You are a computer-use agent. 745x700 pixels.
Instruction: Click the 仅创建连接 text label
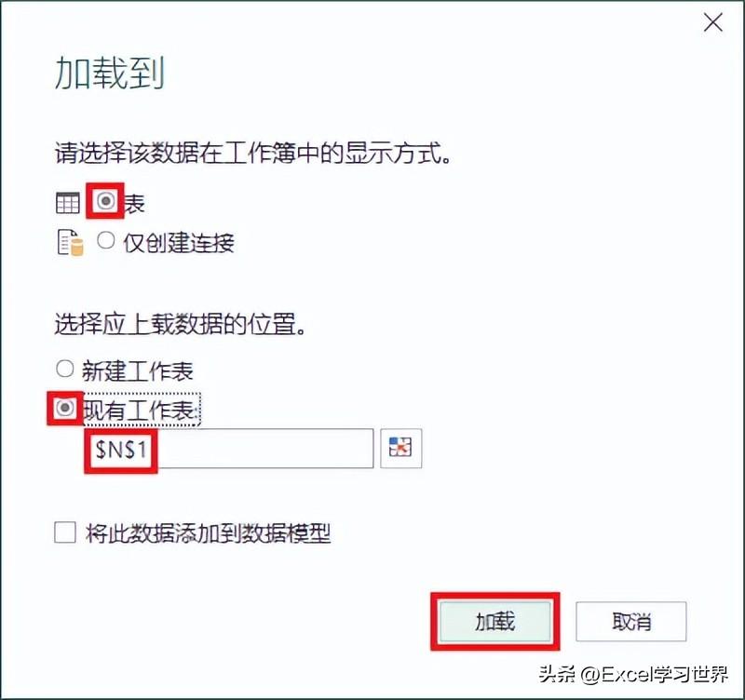(179, 243)
